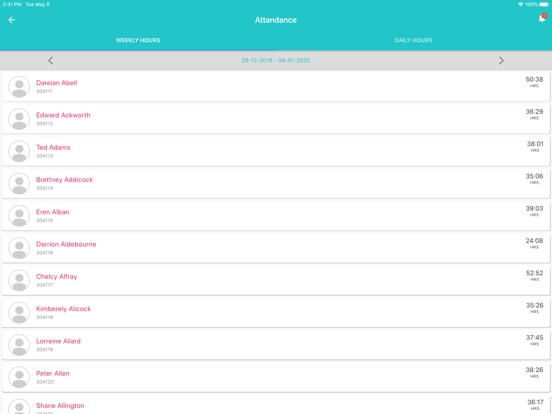The width and height of the screenshot is (552, 414).
Task: Select the name Ted Adams
Action: tap(53, 148)
